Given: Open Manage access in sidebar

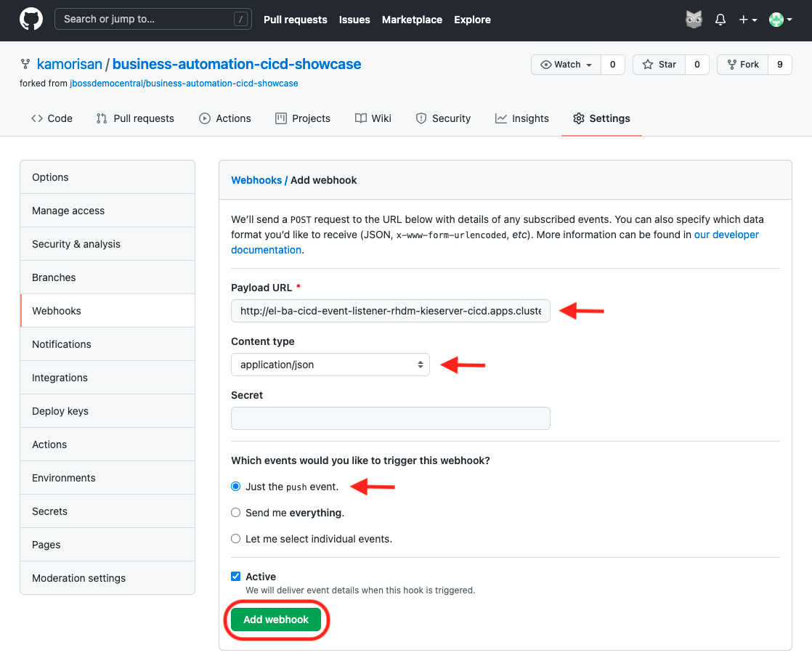Looking at the screenshot, I should point(107,211).
